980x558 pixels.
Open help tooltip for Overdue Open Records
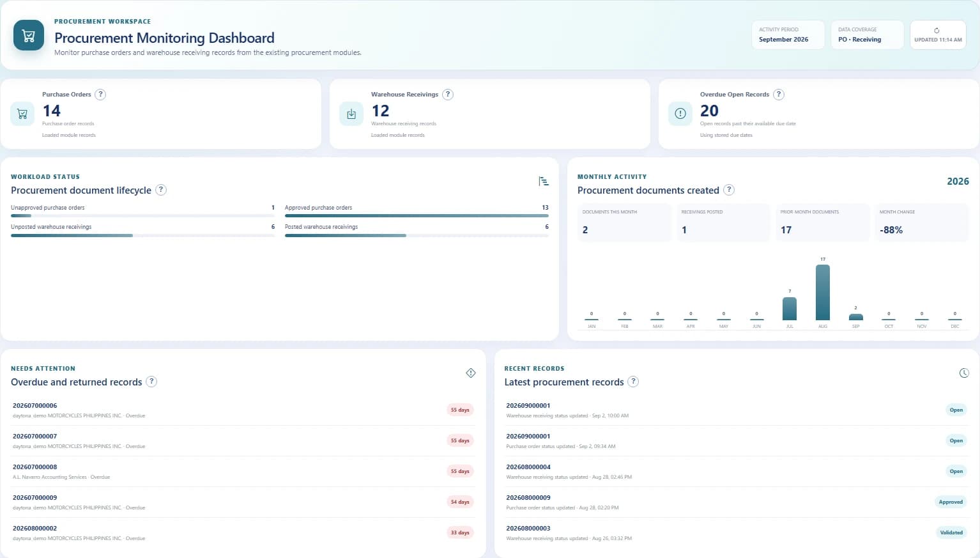pyautogui.click(x=778, y=95)
